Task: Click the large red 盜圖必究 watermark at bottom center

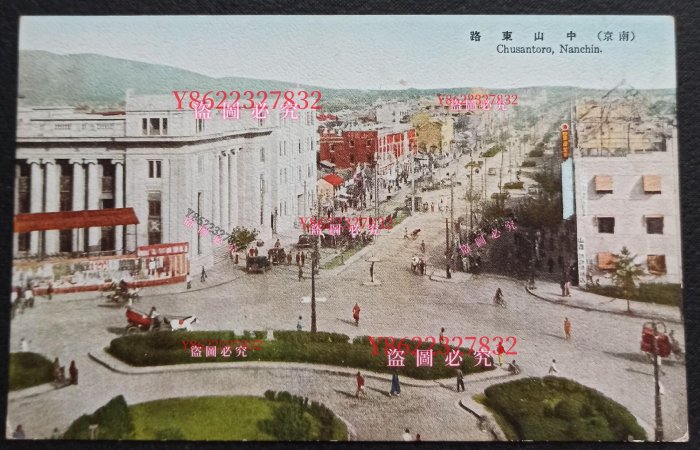Action: [440, 359]
